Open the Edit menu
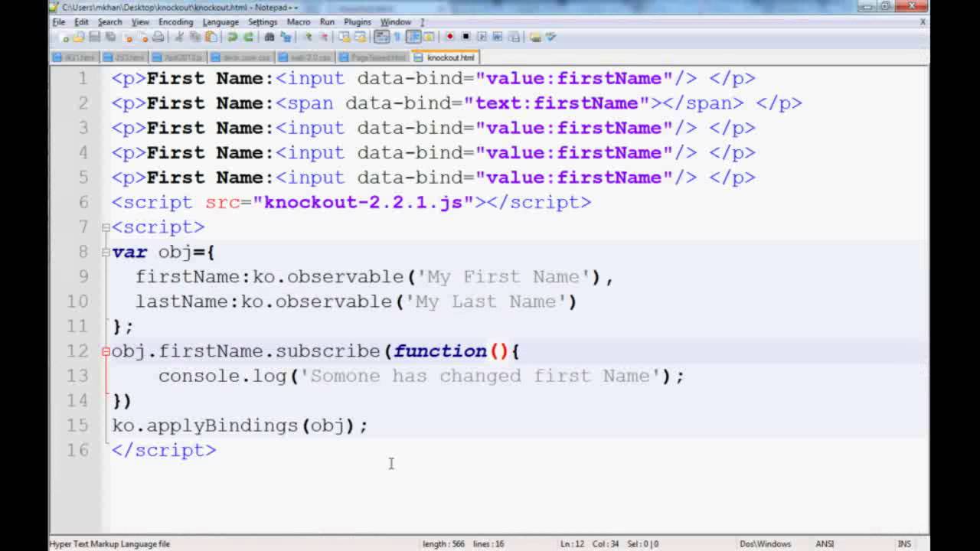 pyautogui.click(x=81, y=21)
